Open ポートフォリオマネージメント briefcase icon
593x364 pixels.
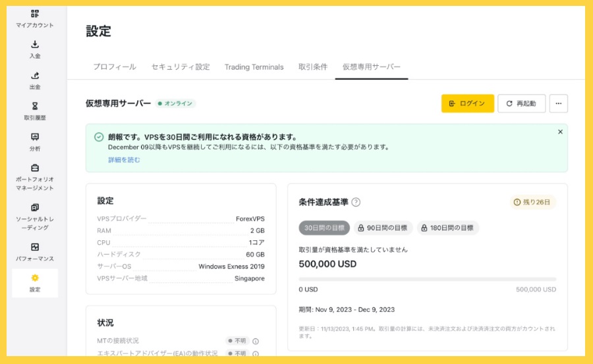coord(35,168)
